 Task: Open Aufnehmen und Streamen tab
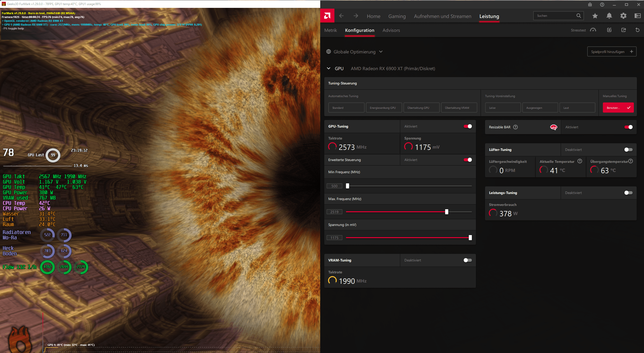(x=442, y=16)
